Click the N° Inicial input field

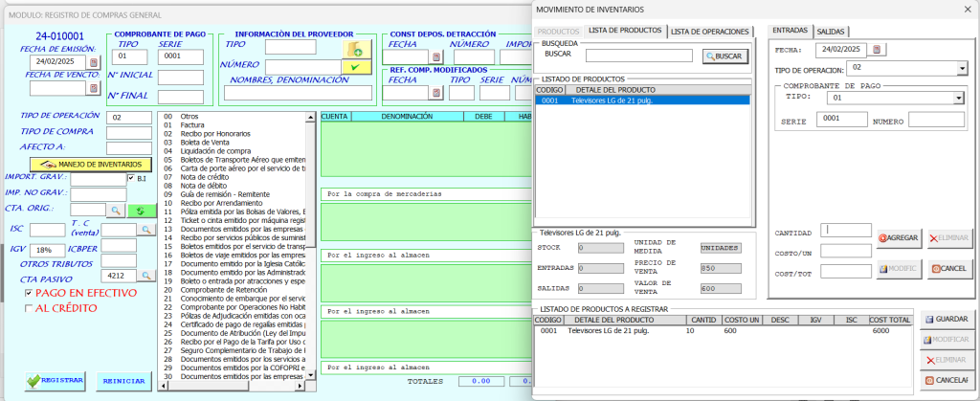point(181,78)
